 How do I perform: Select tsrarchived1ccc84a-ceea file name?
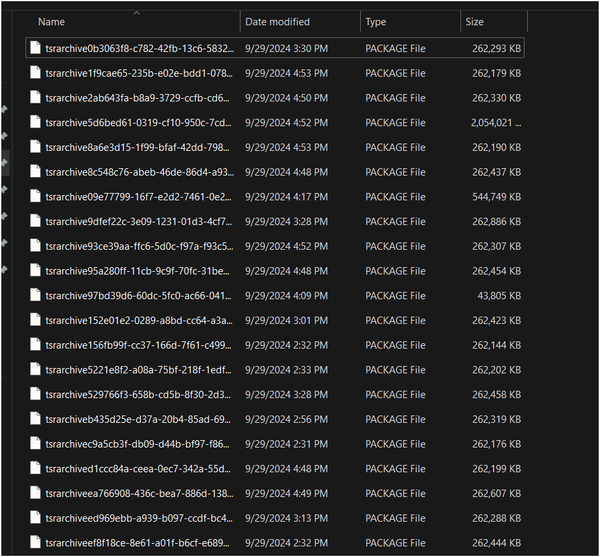click(x=138, y=469)
